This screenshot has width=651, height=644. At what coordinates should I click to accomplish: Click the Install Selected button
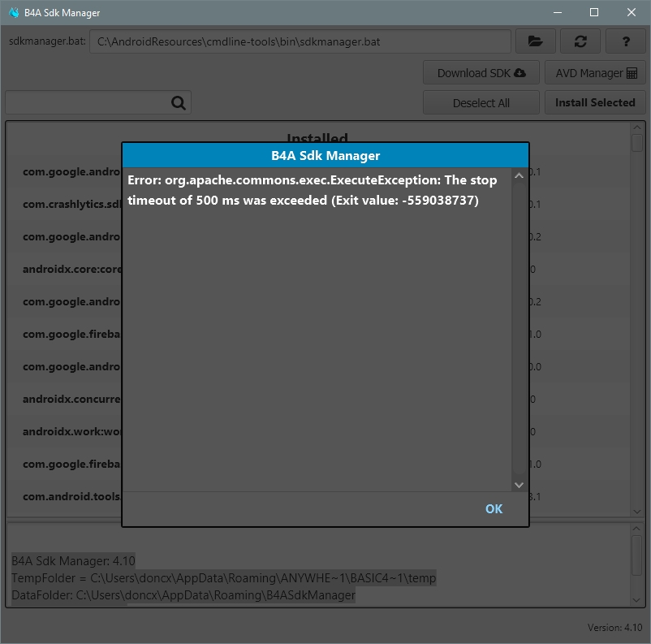point(595,102)
